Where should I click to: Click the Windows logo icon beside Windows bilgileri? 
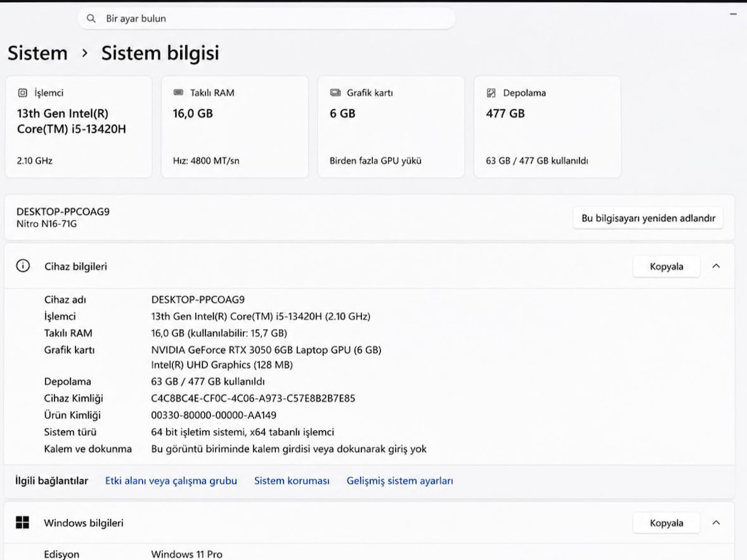coord(23,522)
